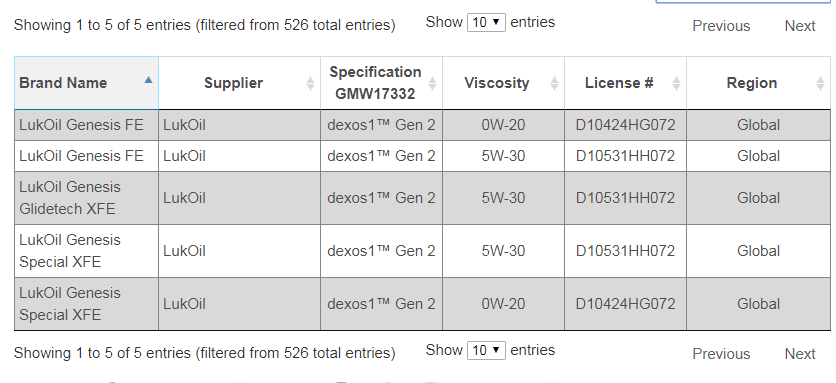Screen dimensions: 836x383
Task: Sort by Brand Name ascending arrow
Action: 148,80
